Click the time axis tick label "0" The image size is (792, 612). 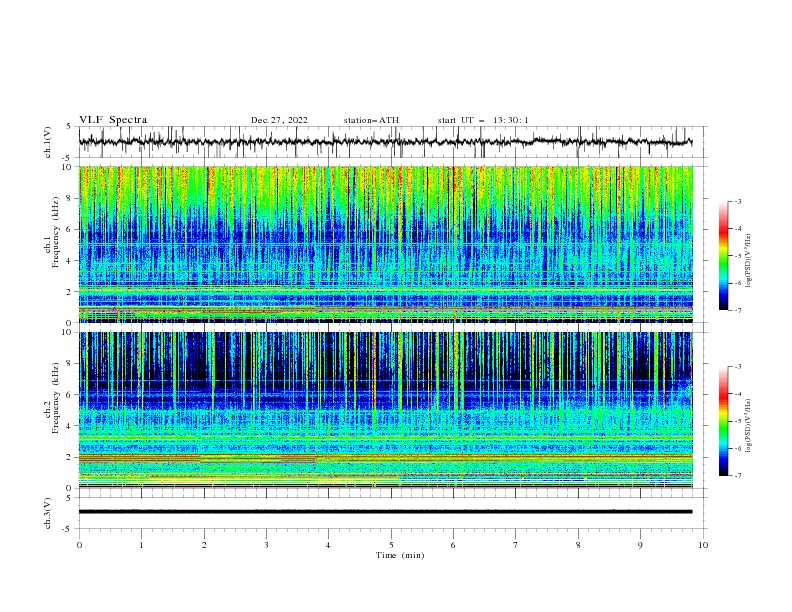coord(79,545)
